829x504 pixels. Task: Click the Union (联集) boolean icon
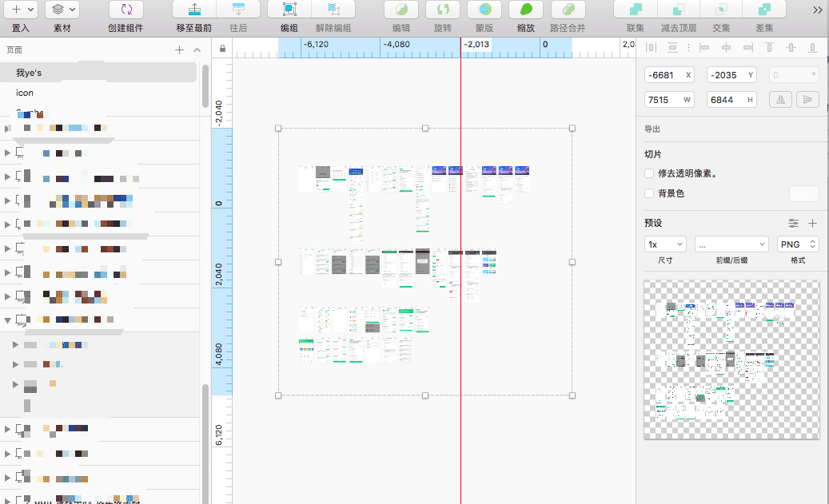click(636, 10)
